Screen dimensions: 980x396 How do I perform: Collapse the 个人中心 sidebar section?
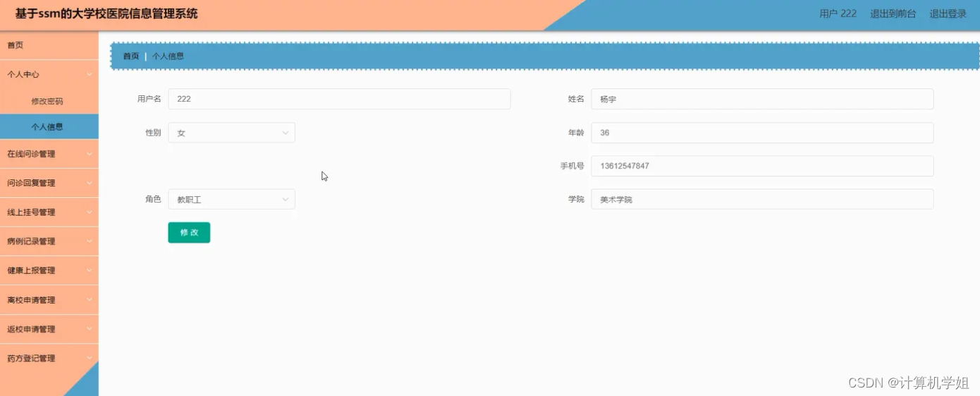click(x=49, y=74)
